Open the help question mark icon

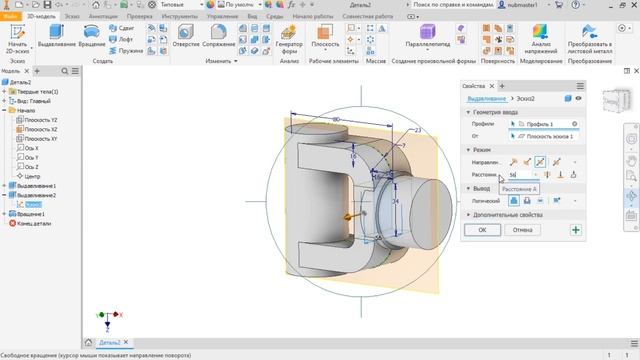(575, 5)
